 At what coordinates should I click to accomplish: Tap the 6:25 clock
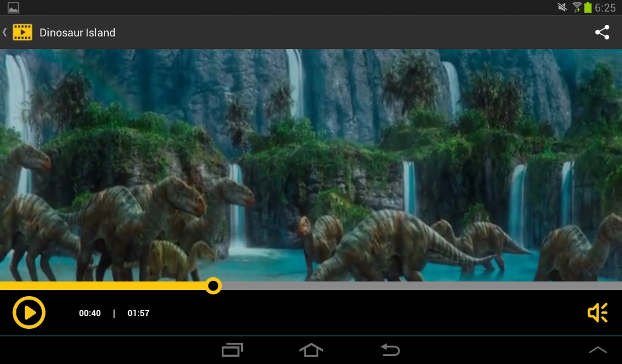(606, 7)
